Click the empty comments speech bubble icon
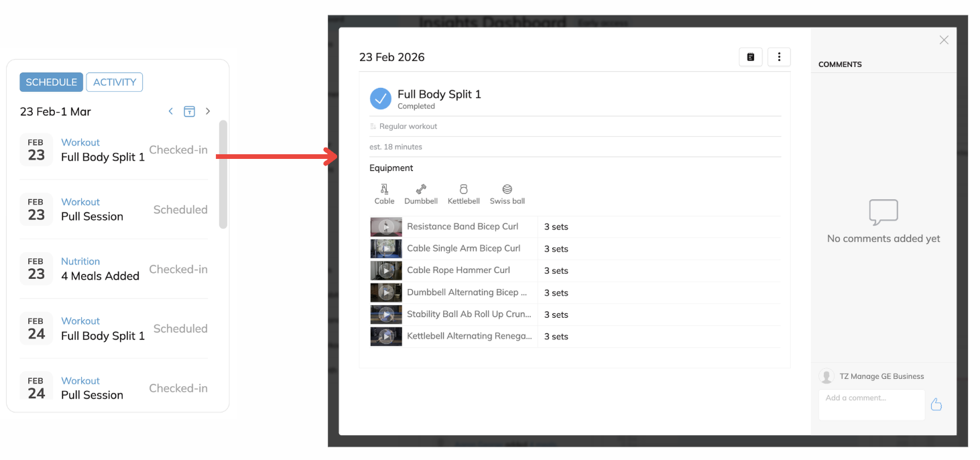 883,213
